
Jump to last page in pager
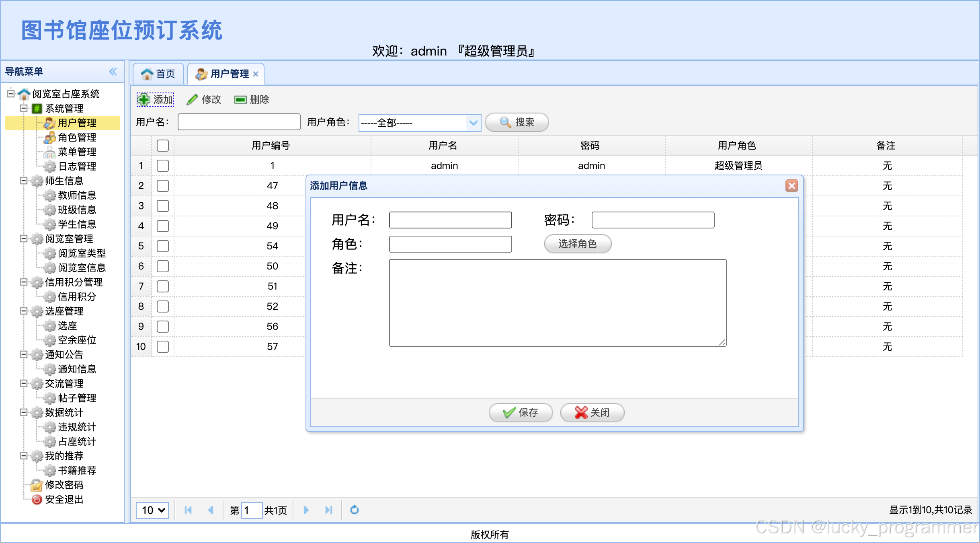[x=328, y=510]
